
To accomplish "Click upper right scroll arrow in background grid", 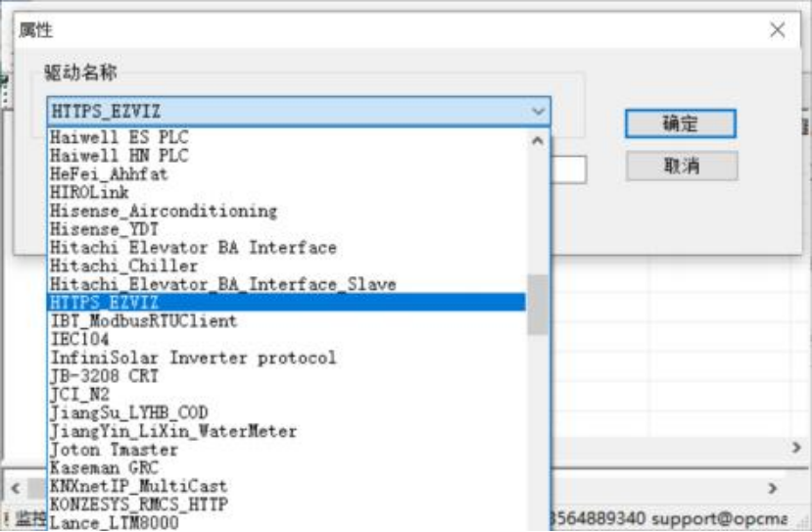I will coord(796,447).
